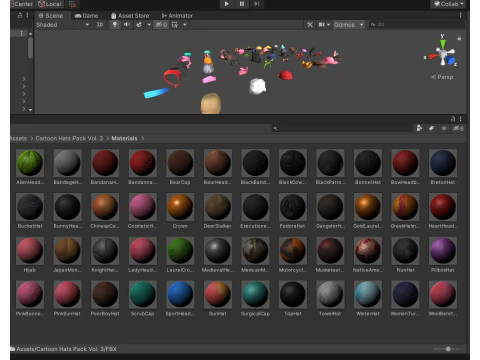Open Search by Type filter icon

(x=419, y=128)
